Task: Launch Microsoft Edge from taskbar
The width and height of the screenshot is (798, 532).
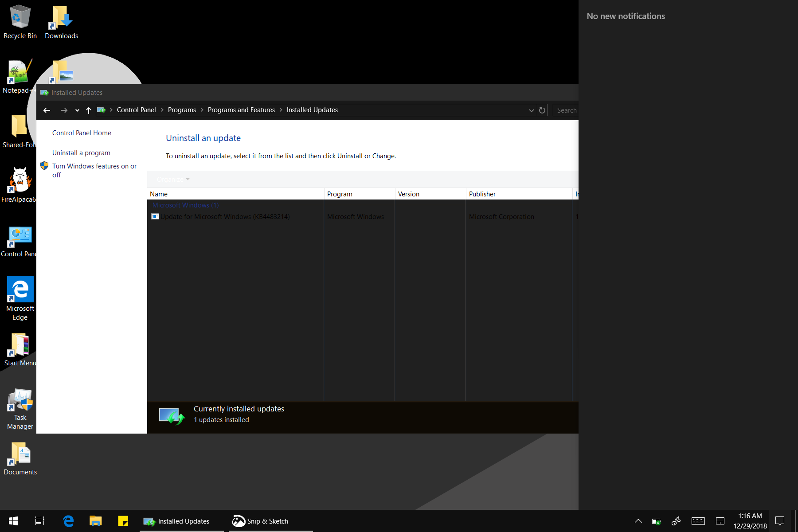Action: click(68, 521)
